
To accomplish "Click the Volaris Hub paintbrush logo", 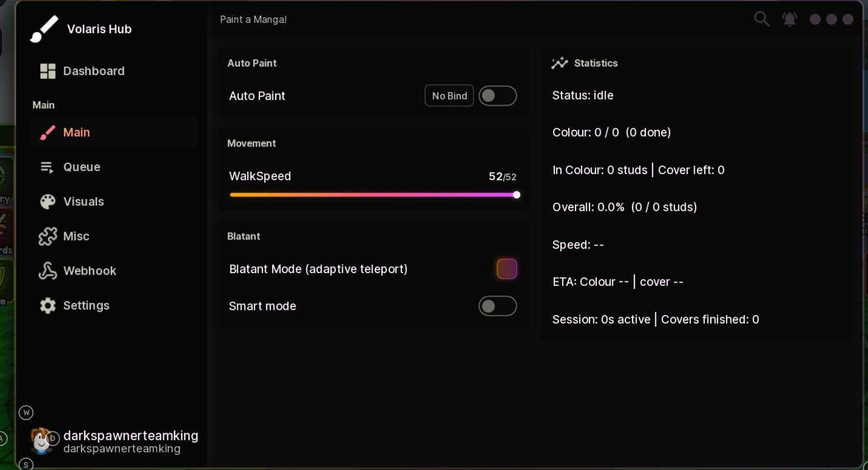I will (x=44, y=29).
